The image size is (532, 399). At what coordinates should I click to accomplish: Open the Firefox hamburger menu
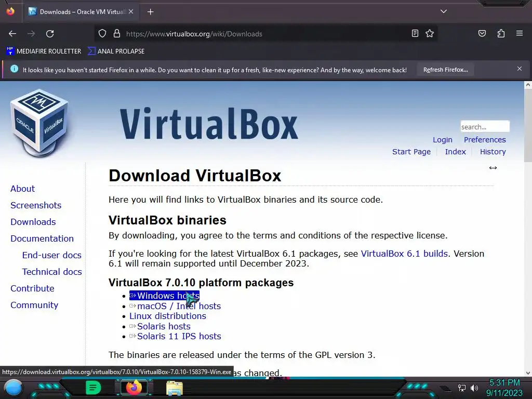pyautogui.click(x=519, y=33)
